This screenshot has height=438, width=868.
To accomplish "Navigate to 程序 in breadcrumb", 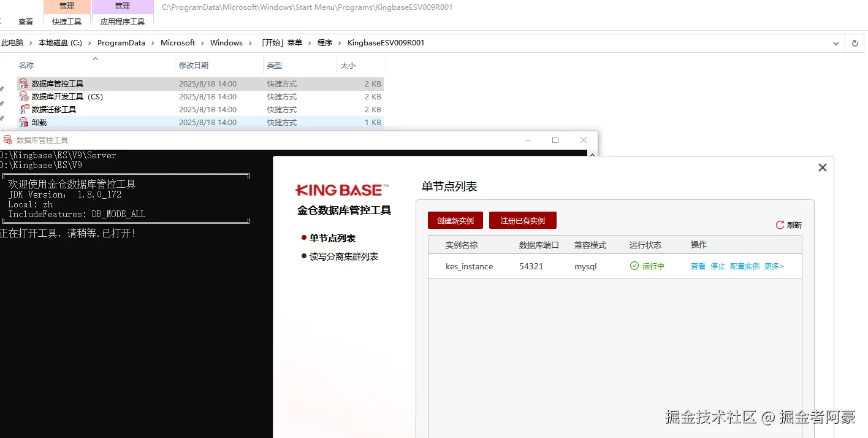I will pos(325,43).
